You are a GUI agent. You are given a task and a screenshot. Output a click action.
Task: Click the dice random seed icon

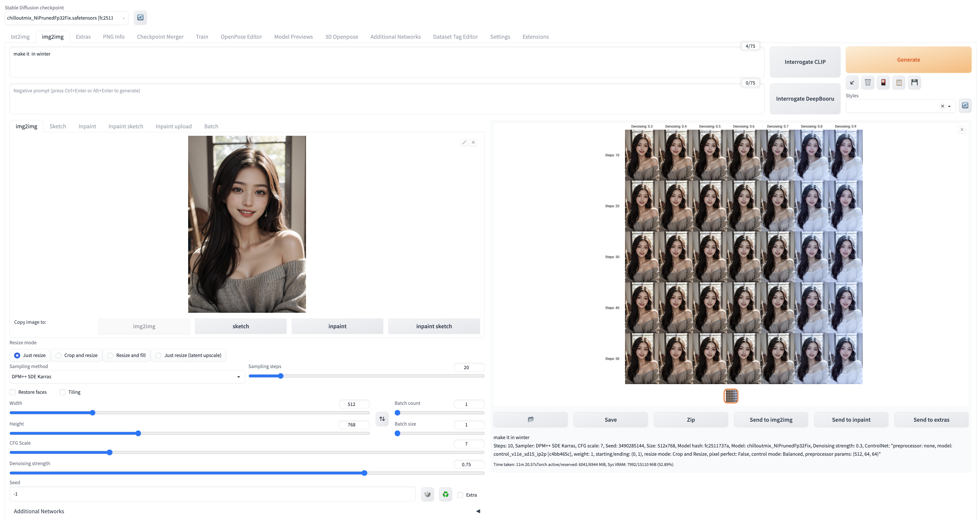[427, 494]
